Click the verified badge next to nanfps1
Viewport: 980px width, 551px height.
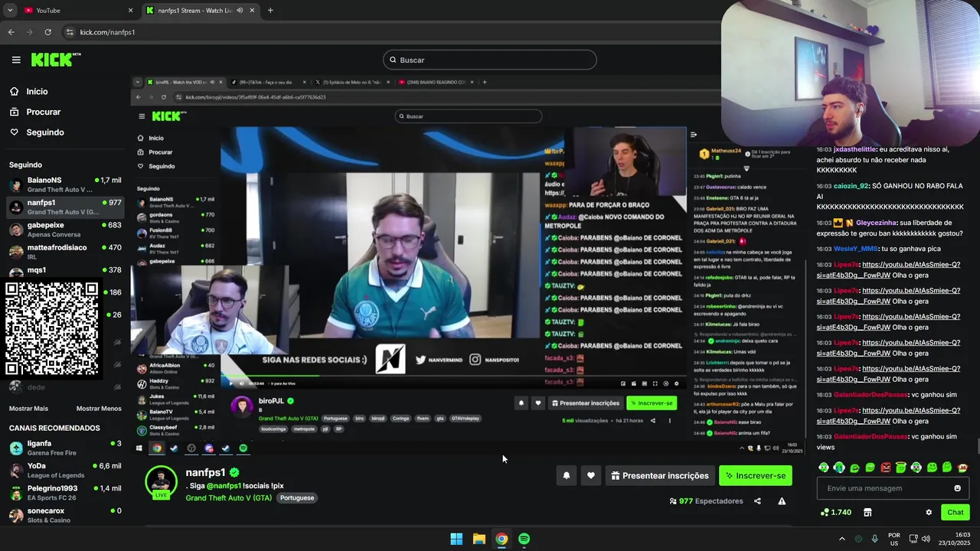pos(234,473)
